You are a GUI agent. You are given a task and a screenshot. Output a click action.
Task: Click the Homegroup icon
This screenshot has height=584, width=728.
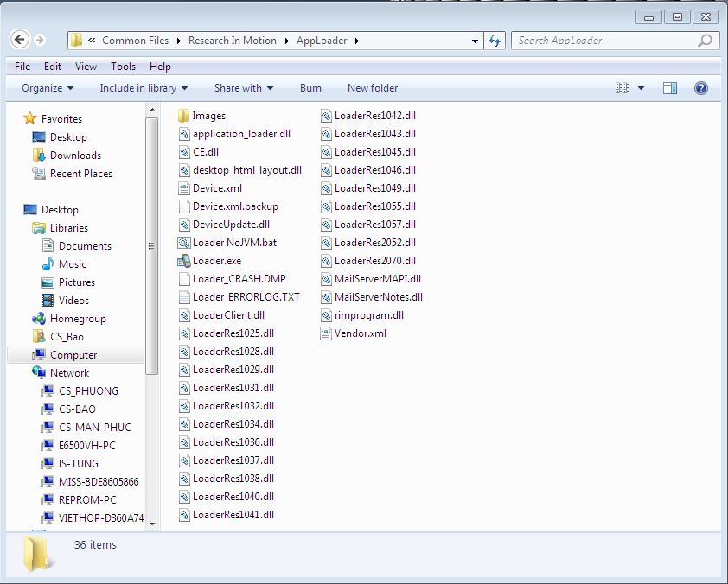39,318
